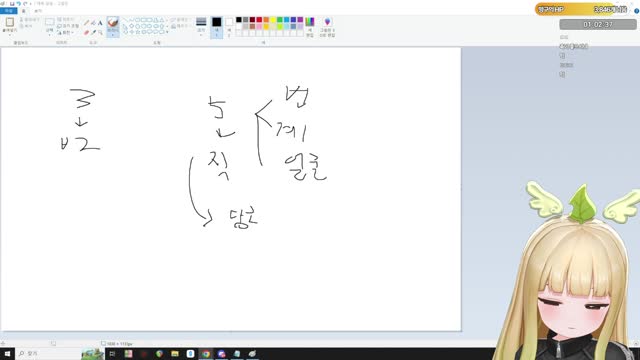Activate the Color 2 background box

point(229,27)
